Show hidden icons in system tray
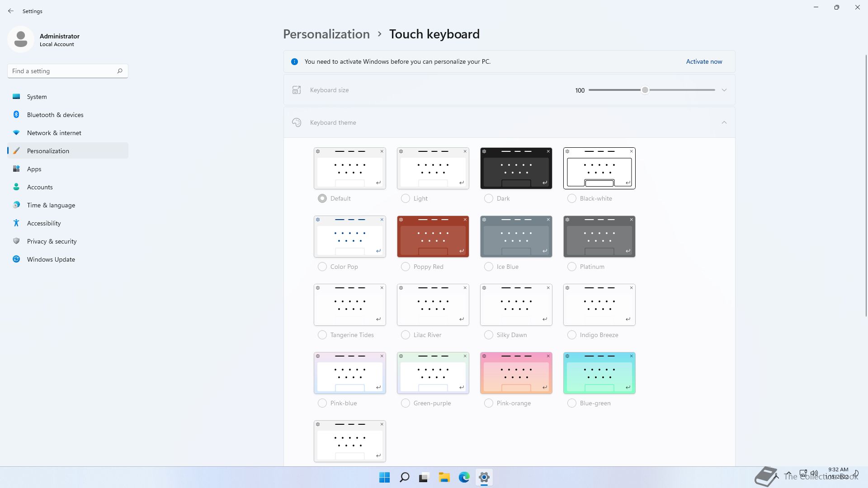868x488 pixels. tap(788, 474)
